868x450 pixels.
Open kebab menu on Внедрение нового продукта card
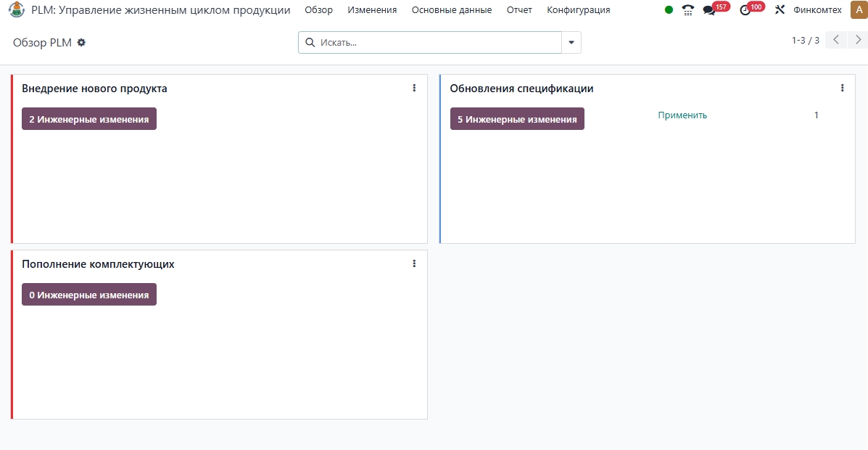point(414,88)
